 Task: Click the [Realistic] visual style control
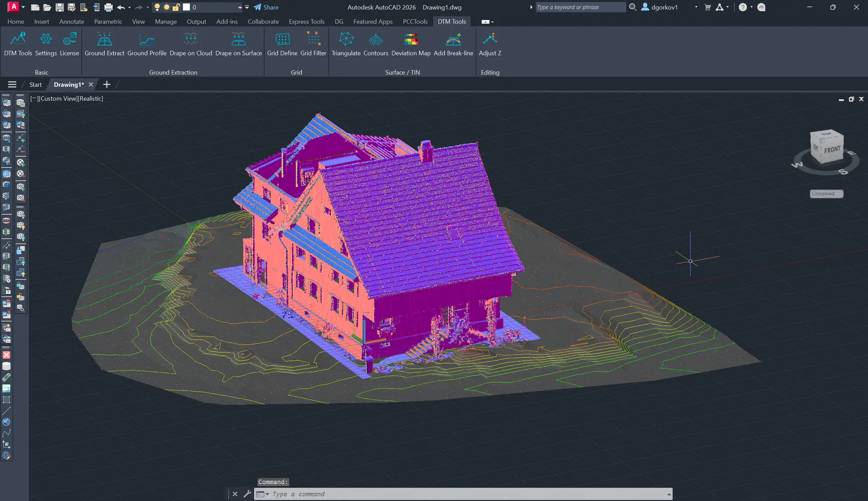pos(90,98)
